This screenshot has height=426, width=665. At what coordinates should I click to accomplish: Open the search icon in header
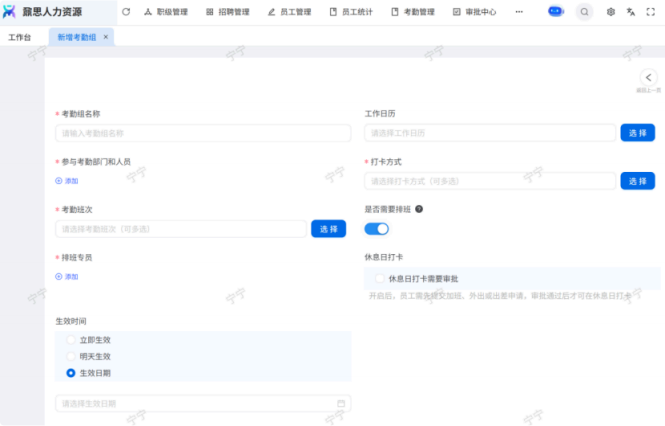584,12
